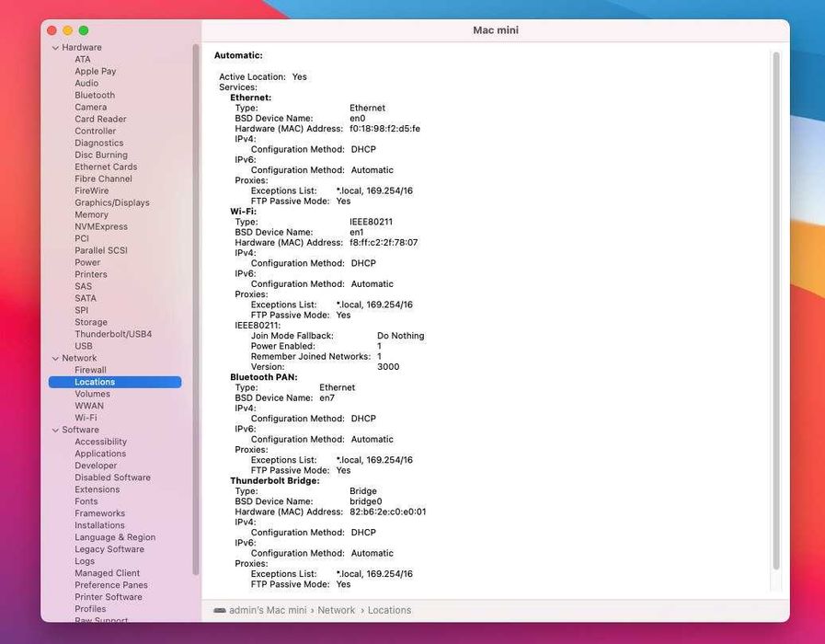Click the Wi-Fi MAC address f8:ff:c2:2f:78:07

pyautogui.click(x=384, y=243)
